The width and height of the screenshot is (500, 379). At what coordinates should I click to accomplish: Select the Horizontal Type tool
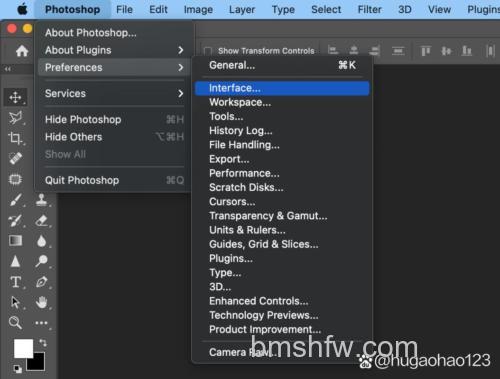[15, 282]
